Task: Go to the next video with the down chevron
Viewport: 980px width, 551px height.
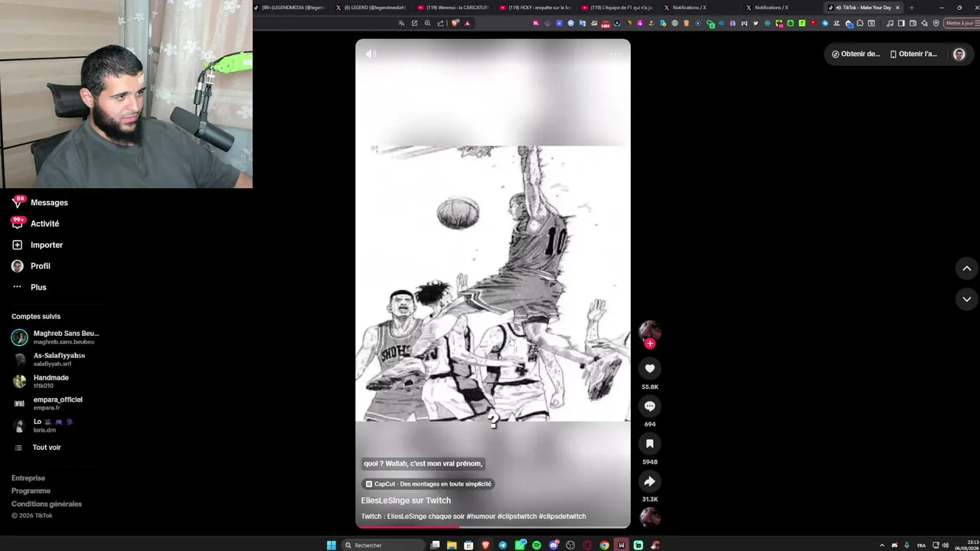Action: click(x=966, y=299)
